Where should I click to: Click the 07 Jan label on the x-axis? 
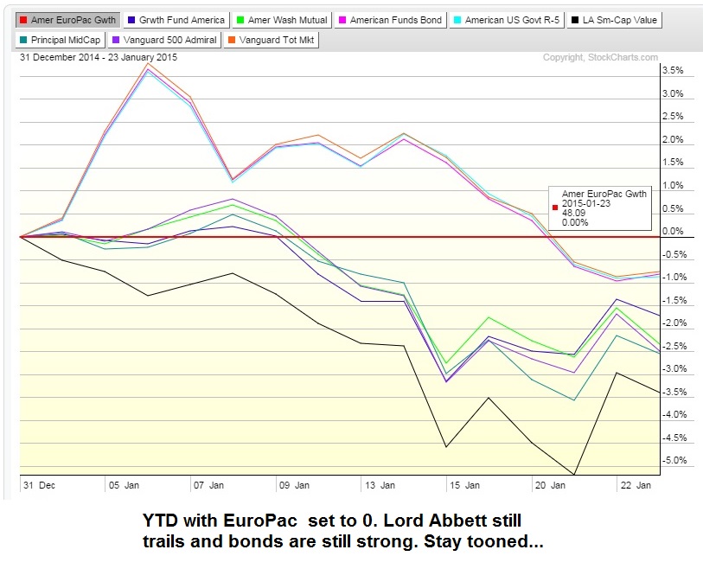[209, 485]
